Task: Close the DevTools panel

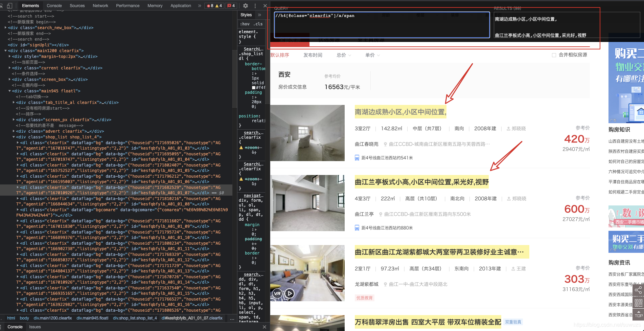Action: coord(265,6)
